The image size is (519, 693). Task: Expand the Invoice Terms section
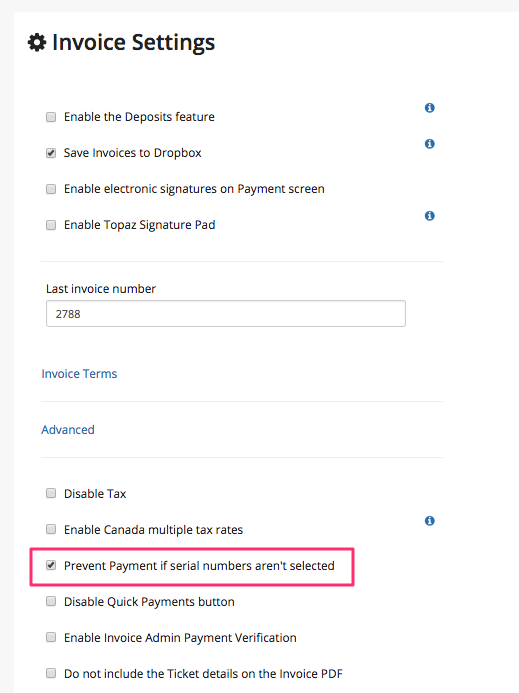pos(79,374)
